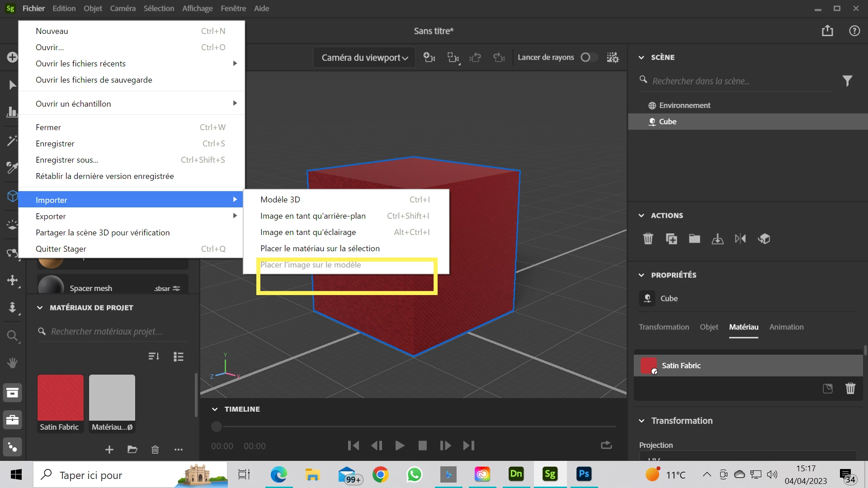Click the group folder icon in Actions
Screen dimensions: 868x488
click(694, 239)
